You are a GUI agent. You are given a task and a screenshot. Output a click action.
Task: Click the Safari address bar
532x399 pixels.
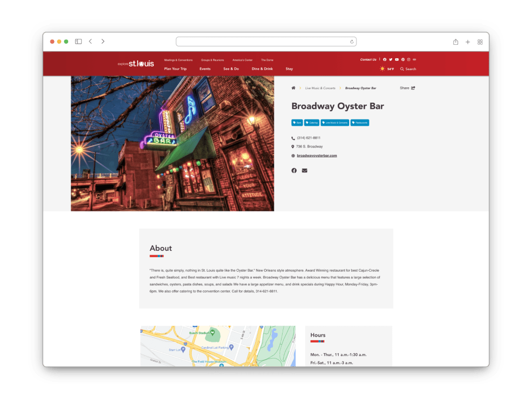[x=266, y=42]
